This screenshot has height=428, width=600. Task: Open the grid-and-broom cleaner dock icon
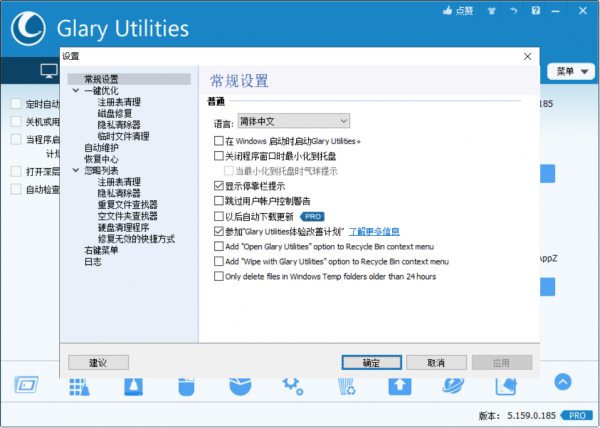click(x=80, y=386)
